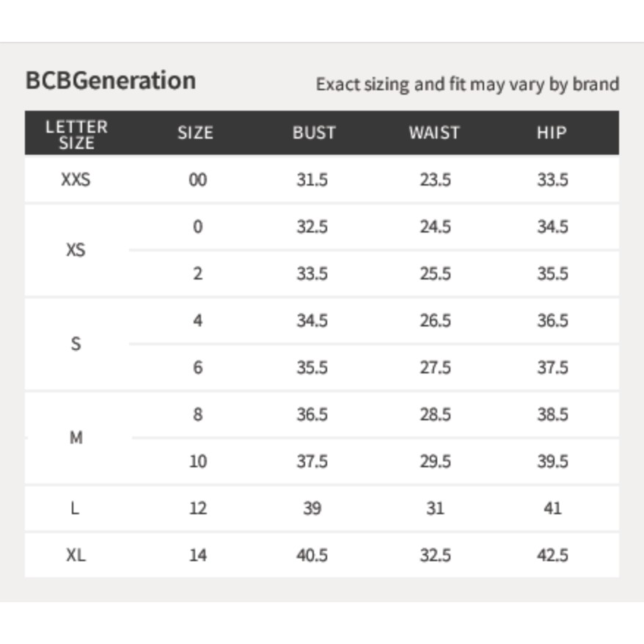The height and width of the screenshot is (644, 644).
Task: Select the hip value 42.5
Action: [553, 555]
